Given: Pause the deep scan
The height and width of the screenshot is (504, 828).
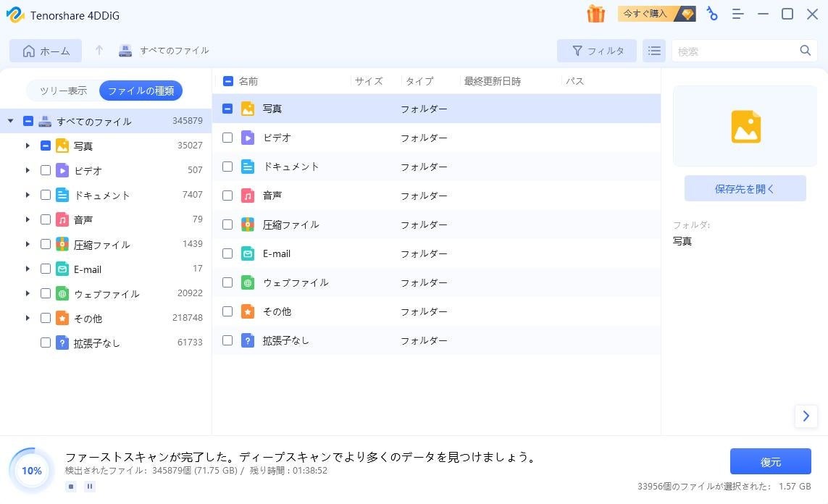Looking at the screenshot, I should pos(90,487).
